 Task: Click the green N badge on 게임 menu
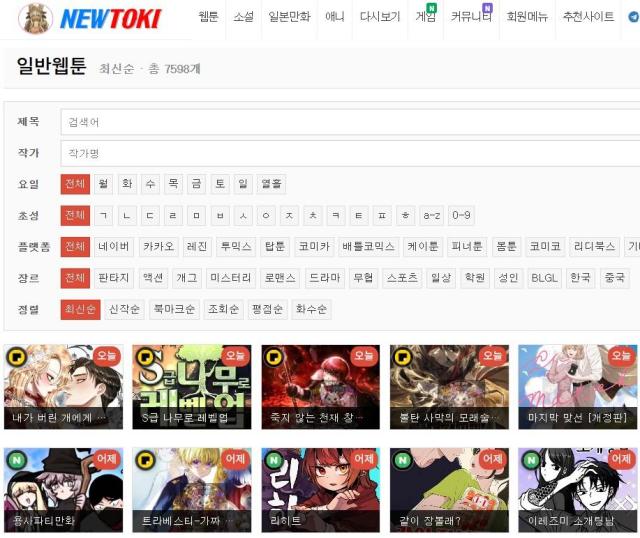point(431,7)
